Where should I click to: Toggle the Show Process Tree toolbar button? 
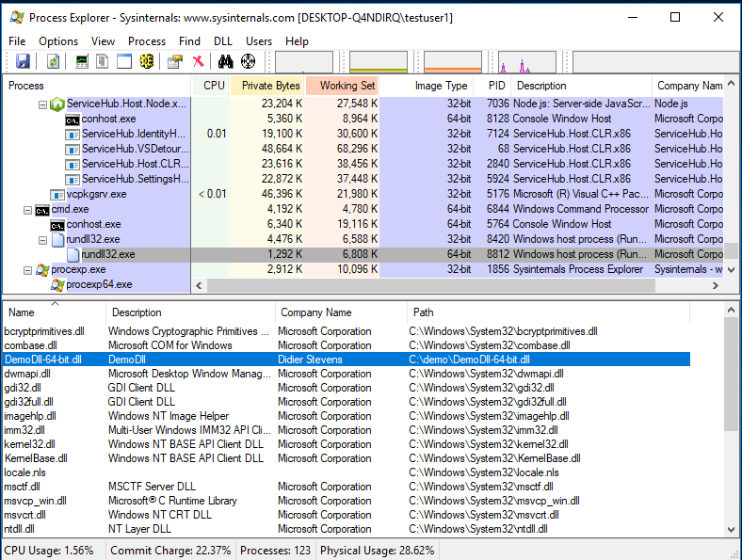[103, 61]
